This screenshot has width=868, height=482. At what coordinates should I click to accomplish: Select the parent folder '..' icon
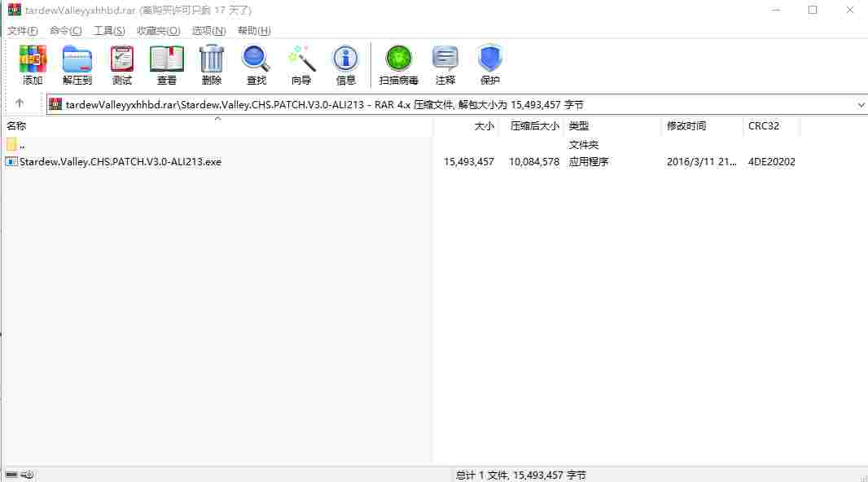(11, 145)
